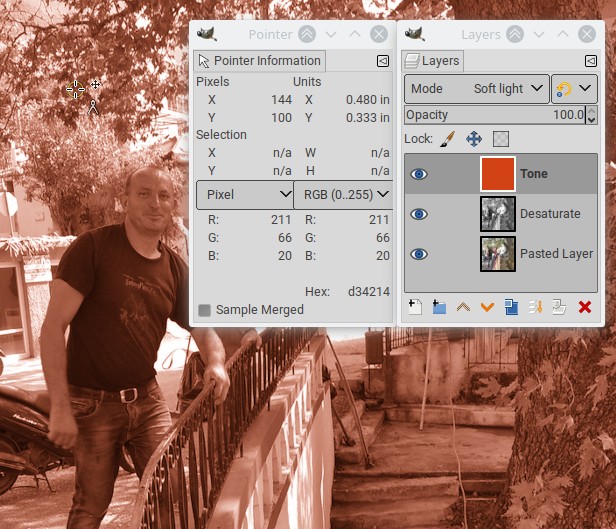
Task: Anchor the floating layer
Action: (x=536, y=307)
